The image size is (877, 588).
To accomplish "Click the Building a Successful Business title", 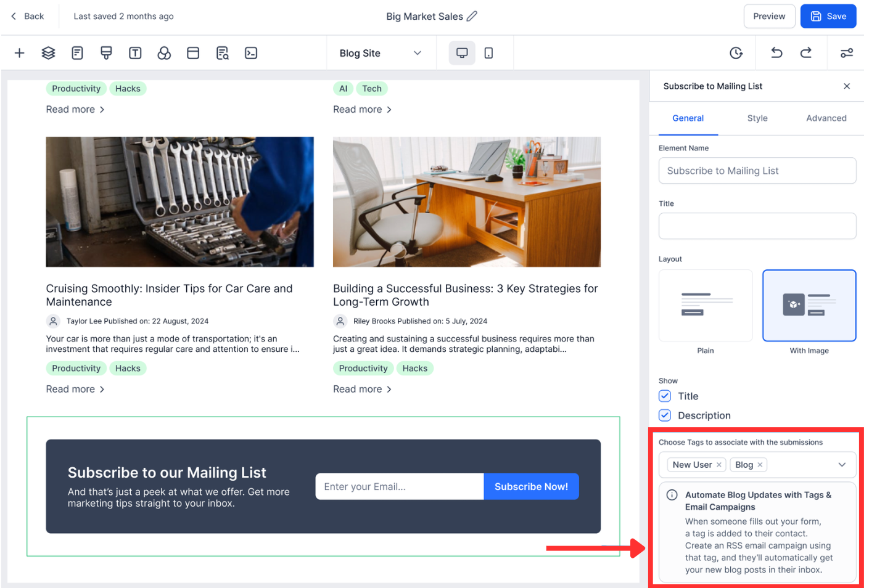I will click(x=466, y=295).
